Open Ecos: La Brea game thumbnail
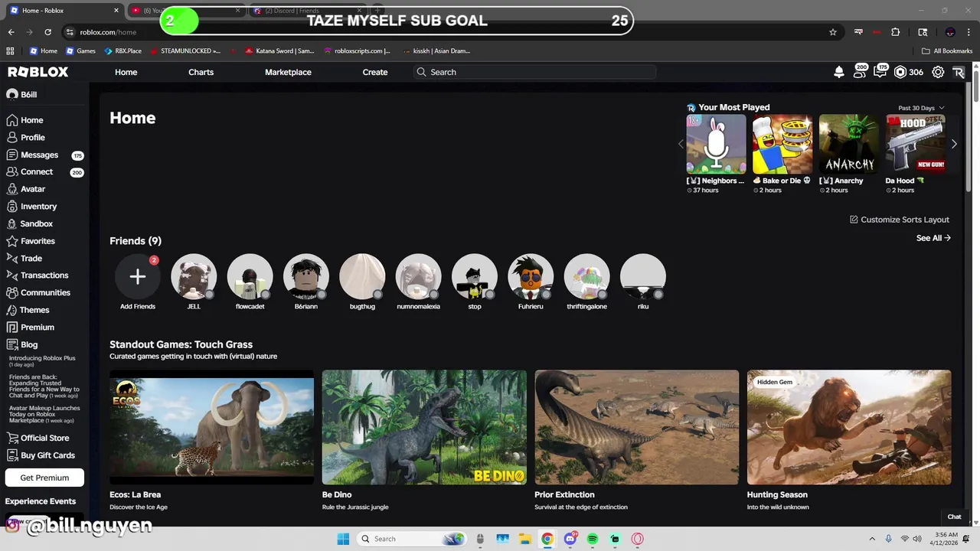Image resolution: width=980 pixels, height=551 pixels. point(211,427)
